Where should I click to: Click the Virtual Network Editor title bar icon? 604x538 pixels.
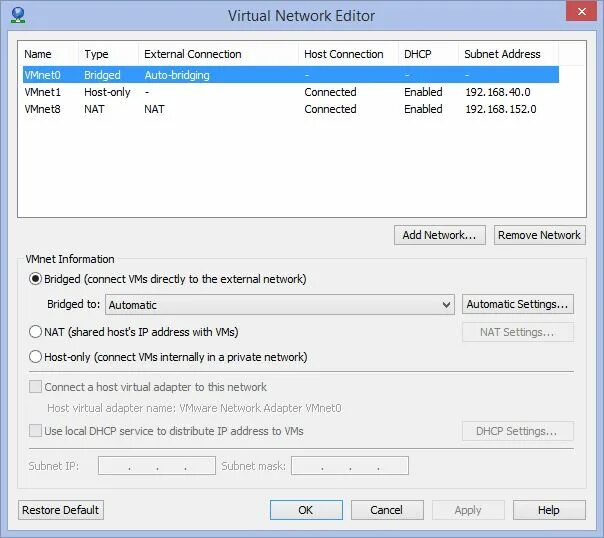(16, 15)
